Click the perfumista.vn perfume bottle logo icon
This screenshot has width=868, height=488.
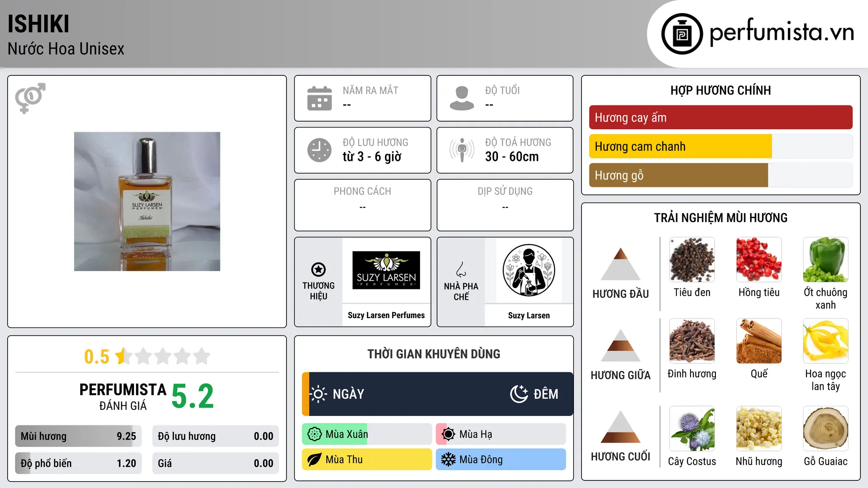coord(682,34)
